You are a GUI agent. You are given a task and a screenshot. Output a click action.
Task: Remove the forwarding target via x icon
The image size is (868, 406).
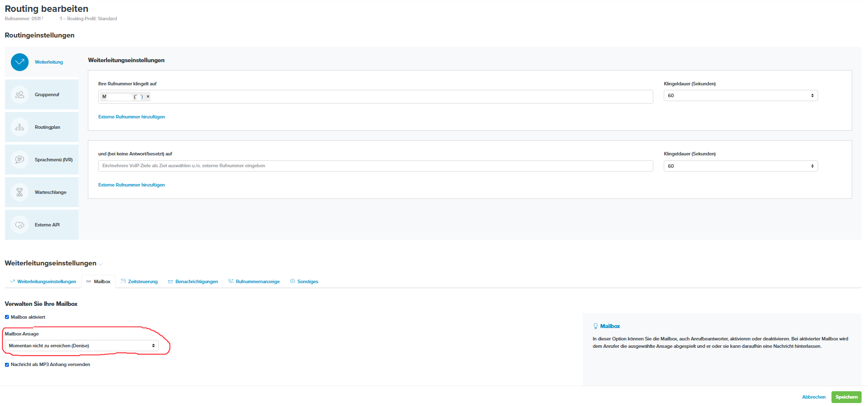click(x=148, y=97)
